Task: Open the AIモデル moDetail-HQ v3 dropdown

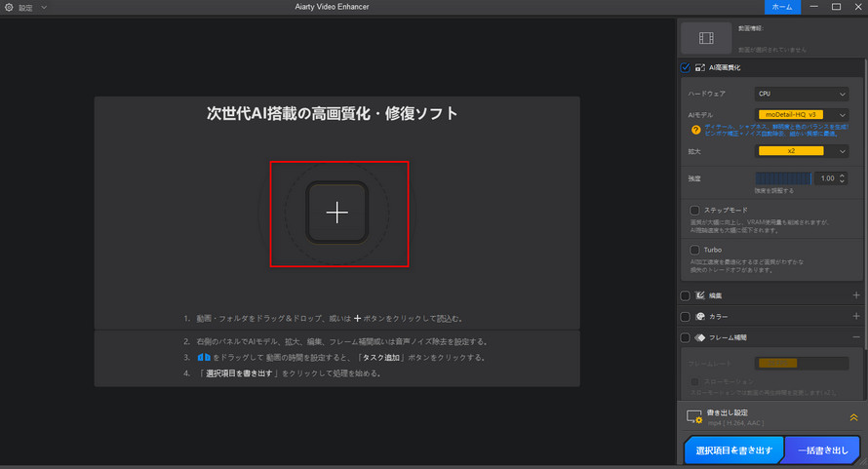Action: 802,115
